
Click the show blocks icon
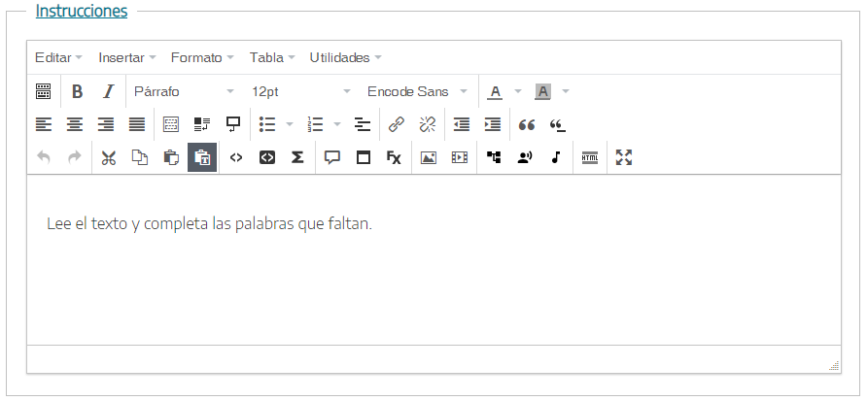point(171,124)
